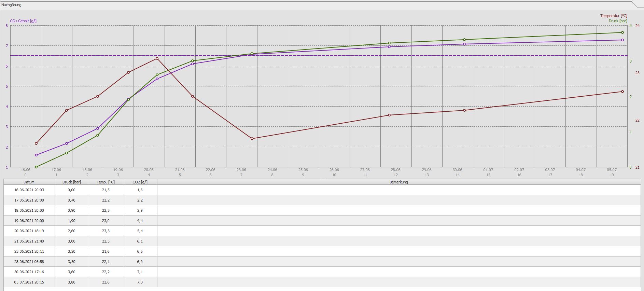Select the 16.06.2021 20:03 date cell
Image resolution: width=644 pixels, height=291 pixels.
pos(29,190)
